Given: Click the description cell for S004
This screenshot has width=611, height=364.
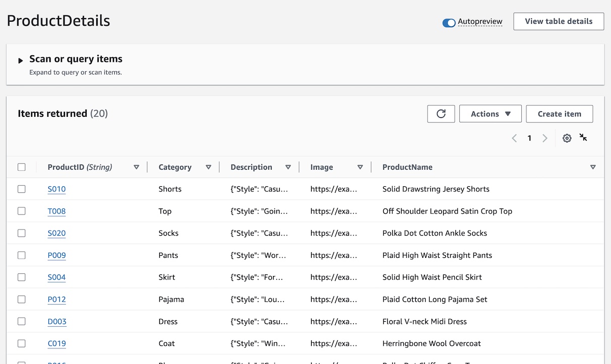Looking at the screenshot, I should pyautogui.click(x=257, y=277).
